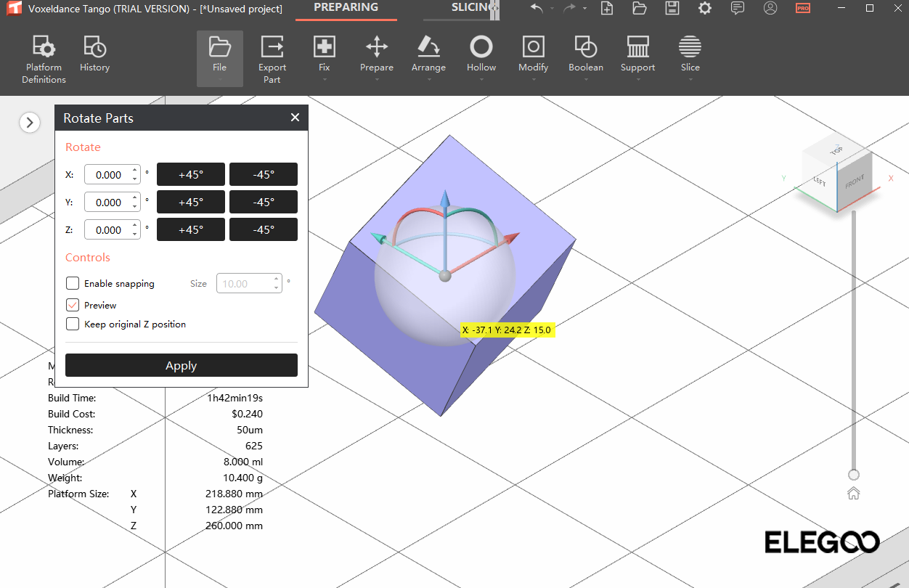Open the Redo history dropdown arrow
909x588 pixels.
pos(585,9)
